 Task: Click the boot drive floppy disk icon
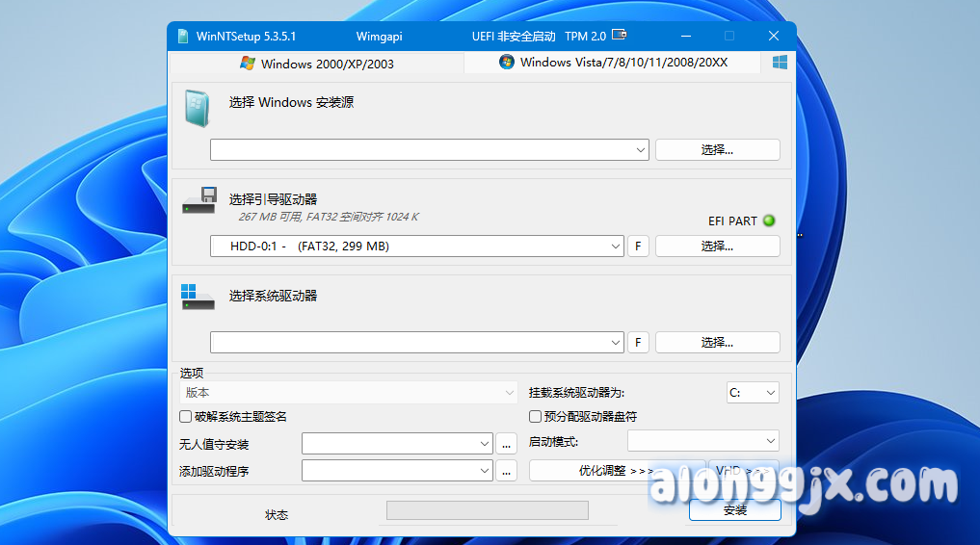(x=199, y=201)
